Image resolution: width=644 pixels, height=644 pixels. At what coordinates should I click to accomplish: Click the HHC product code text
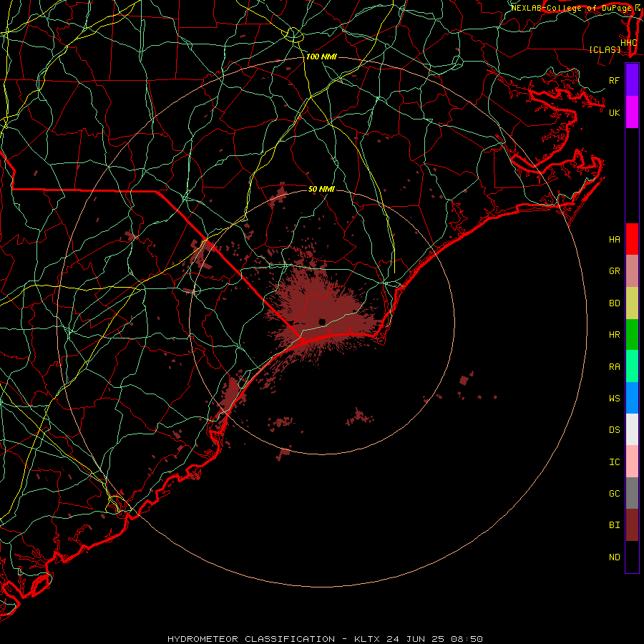[629, 43]
